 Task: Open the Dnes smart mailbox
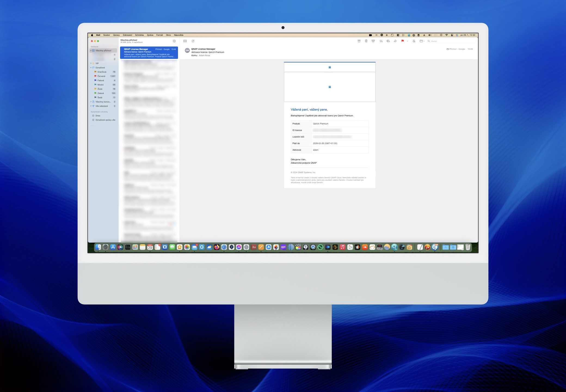point(98,116)
